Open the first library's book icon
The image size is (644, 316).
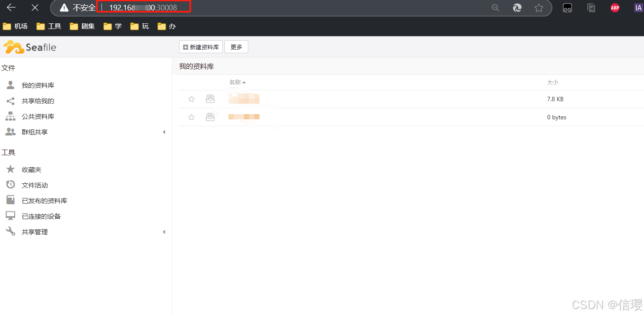(x=210, y=99)
